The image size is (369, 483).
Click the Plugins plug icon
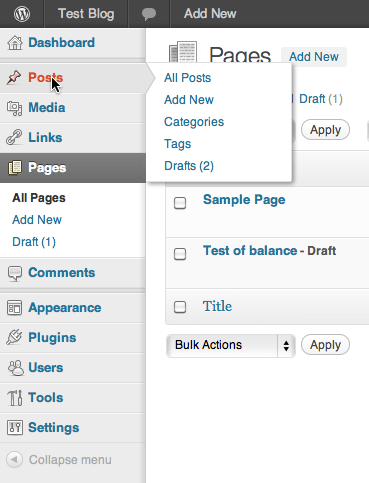(x=14, y=337)
